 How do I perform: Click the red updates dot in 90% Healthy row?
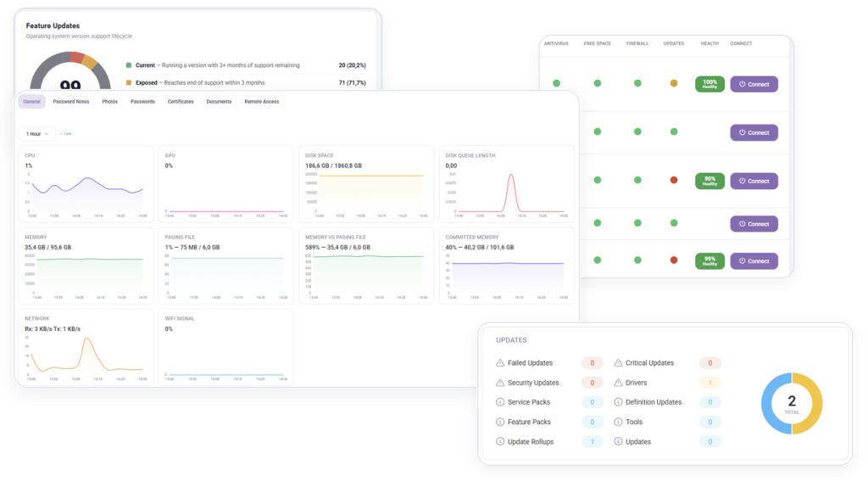[x=674, y=180]
